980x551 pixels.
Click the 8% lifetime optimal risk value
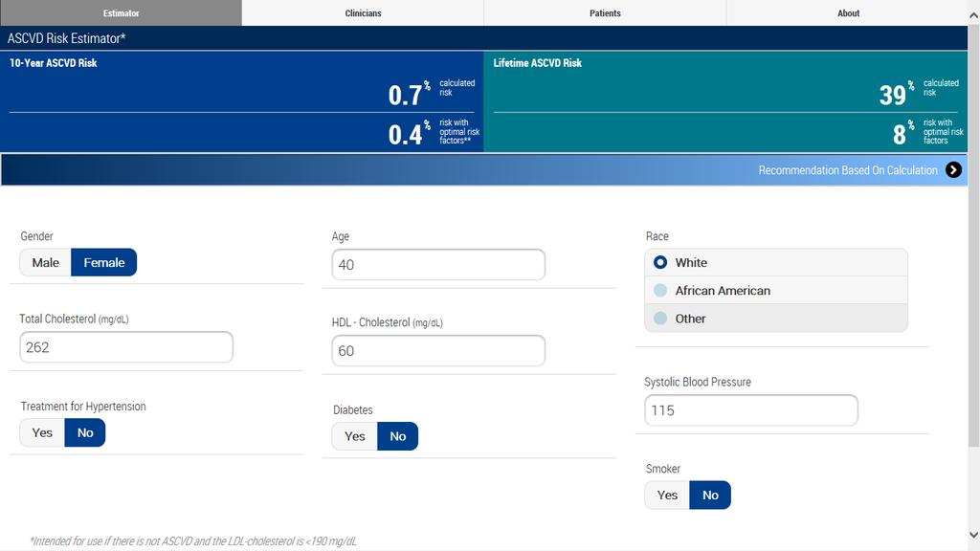[x=903, y=134]
